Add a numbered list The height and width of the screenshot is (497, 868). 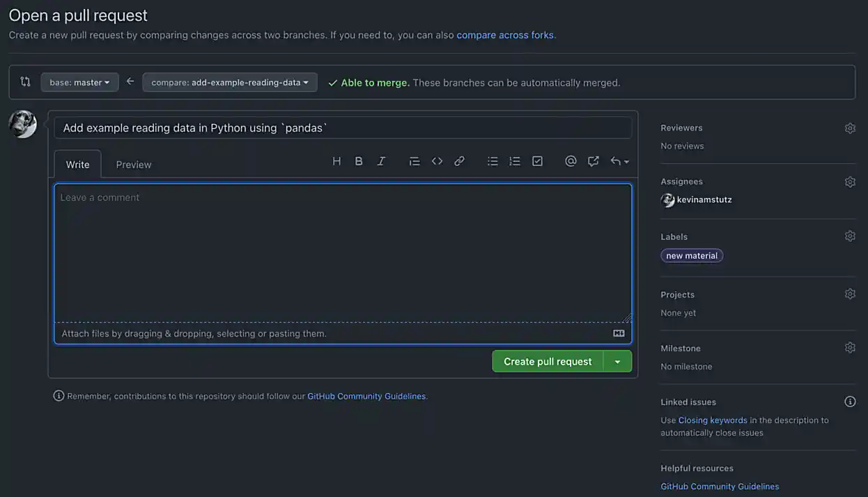pos(515,161)
